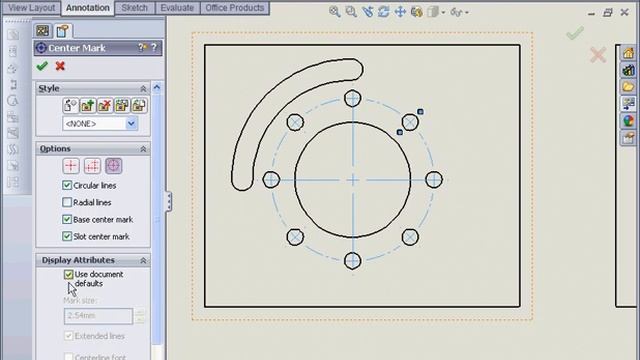Screen dimensions: 640x360
Task: Uncheck Use document defaults
Action: pyautogui.click(x=69, y=274)
